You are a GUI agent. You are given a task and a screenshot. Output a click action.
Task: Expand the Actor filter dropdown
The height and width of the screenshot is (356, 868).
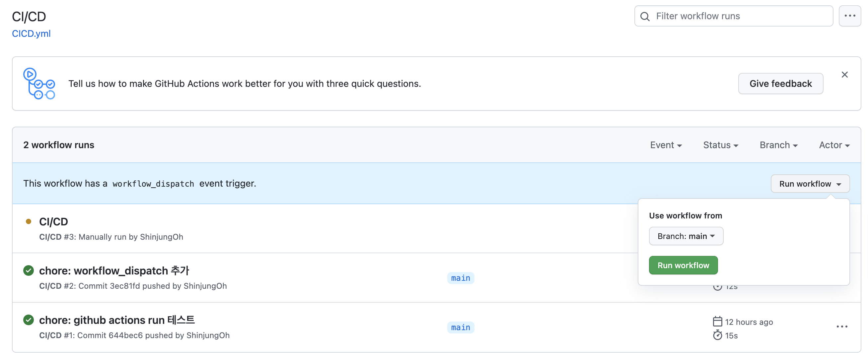coord(834,145)
